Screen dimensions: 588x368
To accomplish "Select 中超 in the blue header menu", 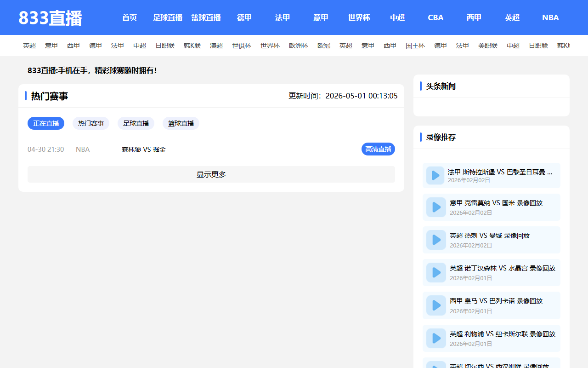I will 397,17.
